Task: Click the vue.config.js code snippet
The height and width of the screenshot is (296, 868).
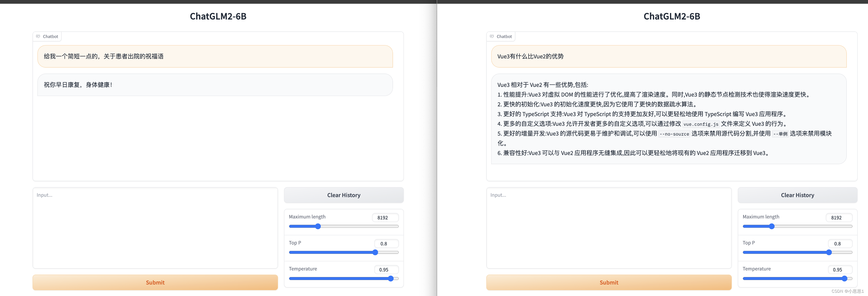Action: (x=701, y=124)
